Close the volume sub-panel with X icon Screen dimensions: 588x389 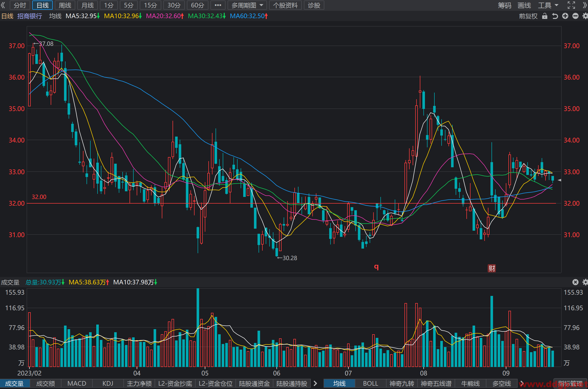575,282
